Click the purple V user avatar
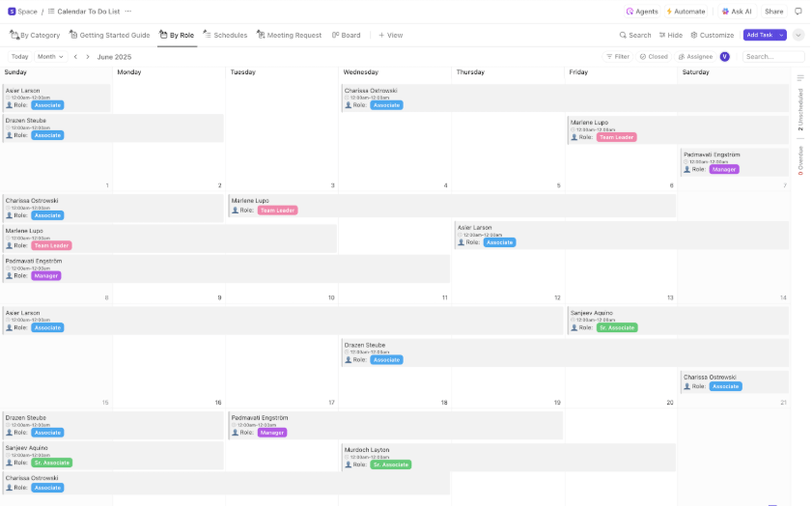The height and width of the screenshot is (506, 812). pos(724,57)
